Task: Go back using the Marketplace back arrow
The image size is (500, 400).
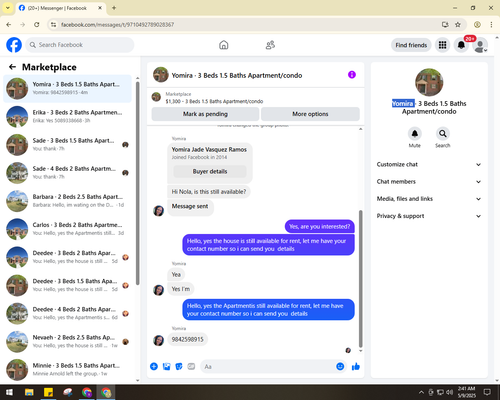Action: pyautogui.click(x=12, y=67)
